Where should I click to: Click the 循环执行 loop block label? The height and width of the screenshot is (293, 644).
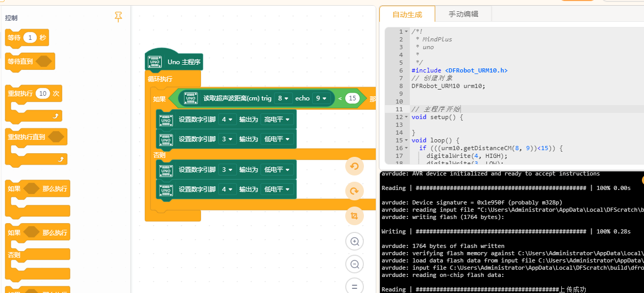[160, 79]
